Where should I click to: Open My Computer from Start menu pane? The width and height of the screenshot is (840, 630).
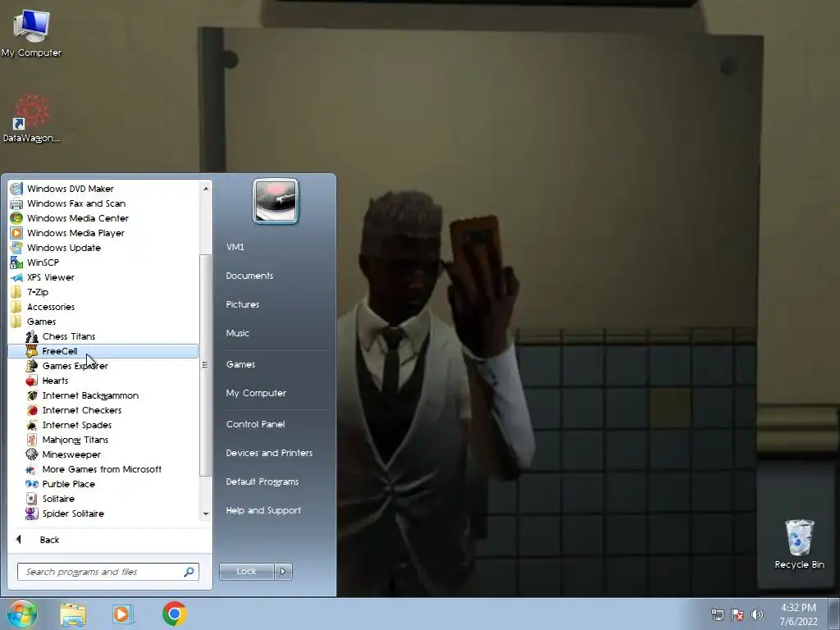(256, 393)
